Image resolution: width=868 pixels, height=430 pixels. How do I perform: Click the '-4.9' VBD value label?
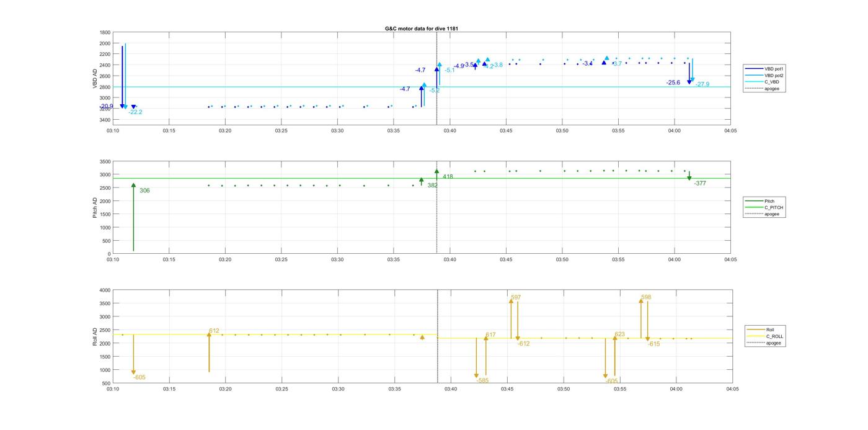(458, 66)
